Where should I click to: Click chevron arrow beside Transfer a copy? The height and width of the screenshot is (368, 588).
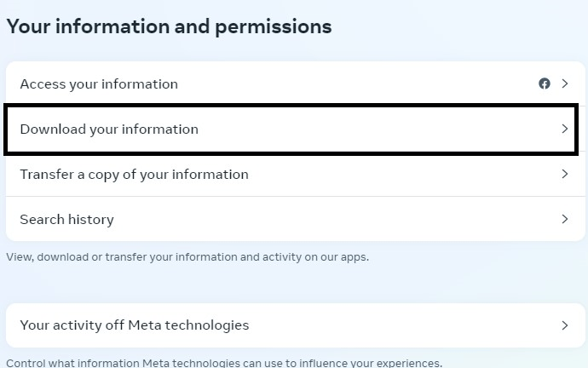click(565, 174)
